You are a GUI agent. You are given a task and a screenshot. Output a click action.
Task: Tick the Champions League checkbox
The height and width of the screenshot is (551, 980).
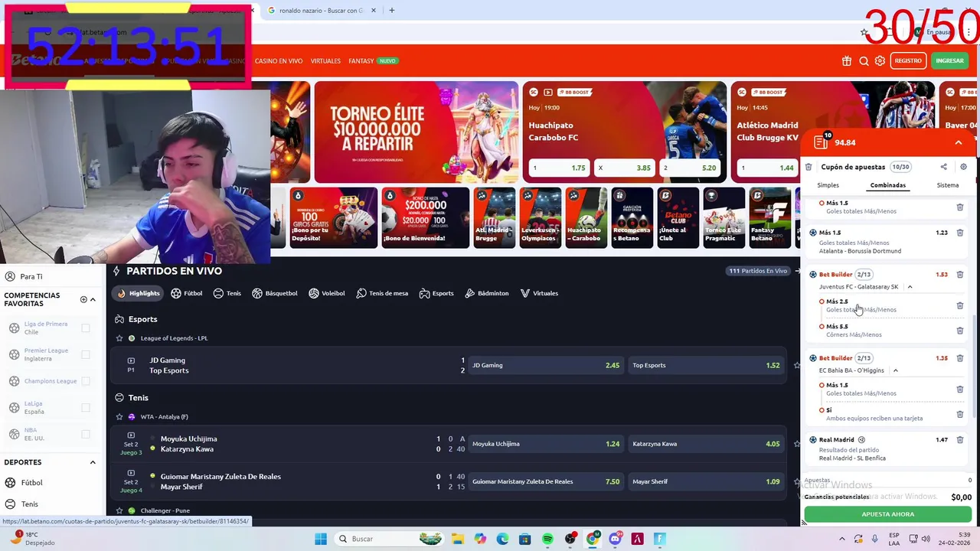pyautogui.click(x=86, y=381)
